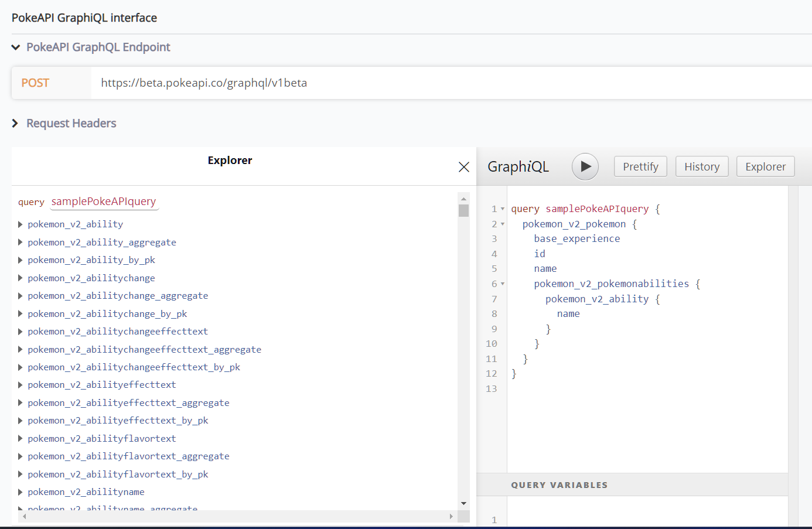Open the History panel
The height and width of the screenshot is (529, 812).
[701, 166]
